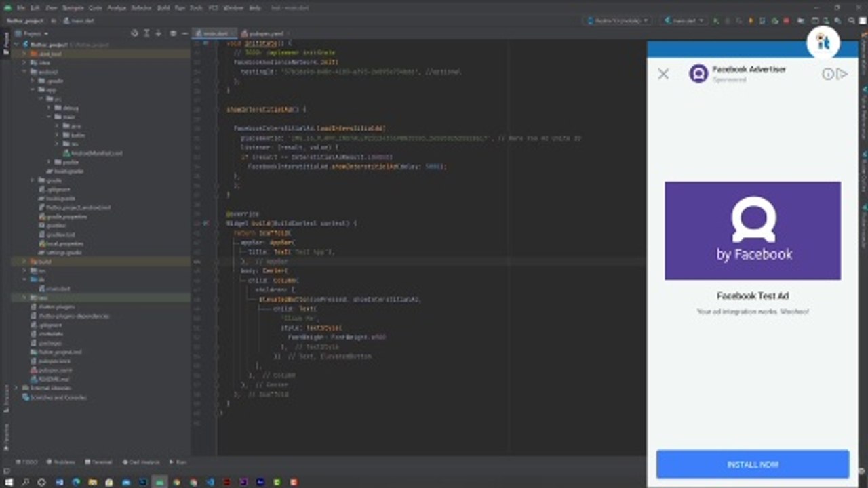This screenshot has height=488, width=868.
Task: Click the locate file target icon in Project panel
Action: point(134,33)
